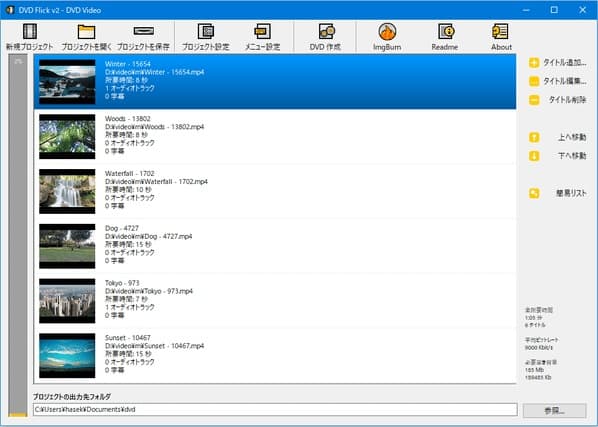Viewport: 598px width, 427px height.
Task: Click path D:¥video¥m¥Winter - 15654.mp4
Action: pyautogui.click(x=154, y=72)
